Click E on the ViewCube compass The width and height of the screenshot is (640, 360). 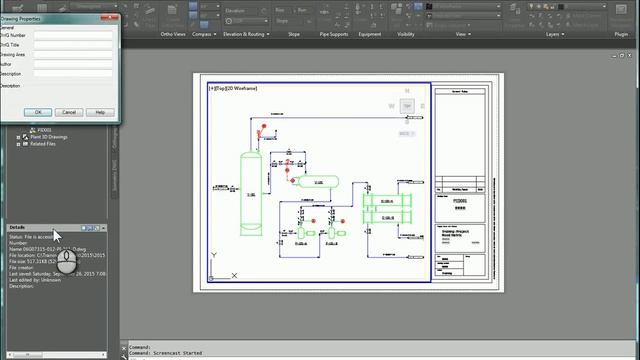click(422, 106)
